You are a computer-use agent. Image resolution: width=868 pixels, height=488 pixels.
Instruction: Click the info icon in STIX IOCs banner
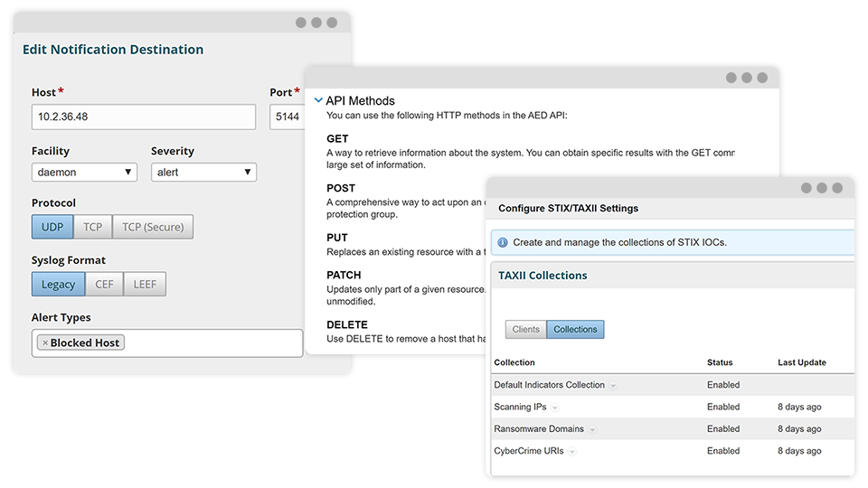click(x=503, y=242)
